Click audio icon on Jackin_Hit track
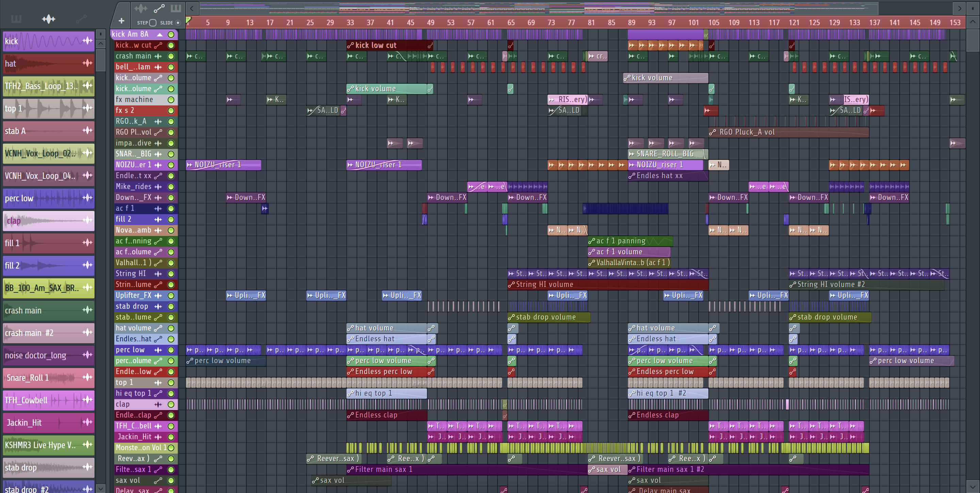The width and height of the screenshot is (980, 493). click(x=158, y=437)
